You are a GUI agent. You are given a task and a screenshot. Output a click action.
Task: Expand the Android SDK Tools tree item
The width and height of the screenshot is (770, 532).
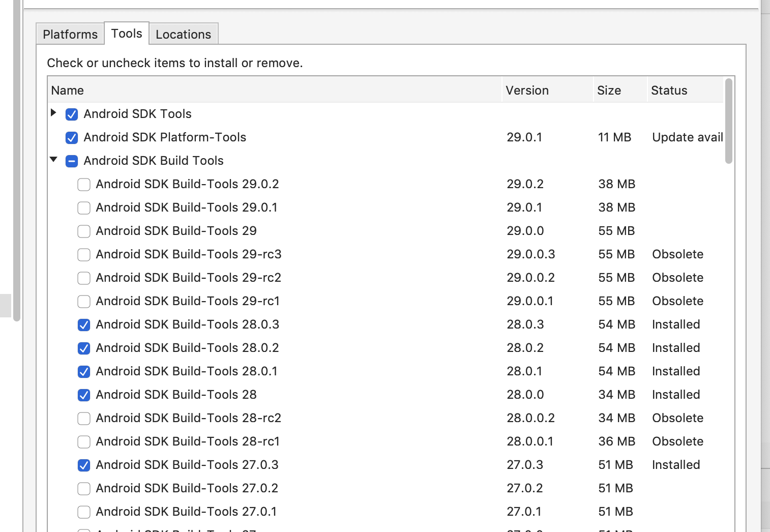[54, 113]
